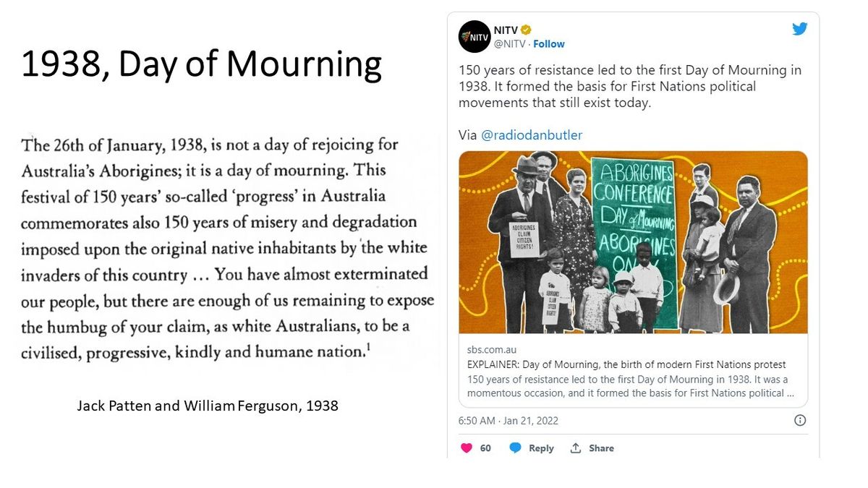Click the share upload arrow icon
Viewport: 868px width, 488px height.
pyautogui.click(x=576, y=448)
